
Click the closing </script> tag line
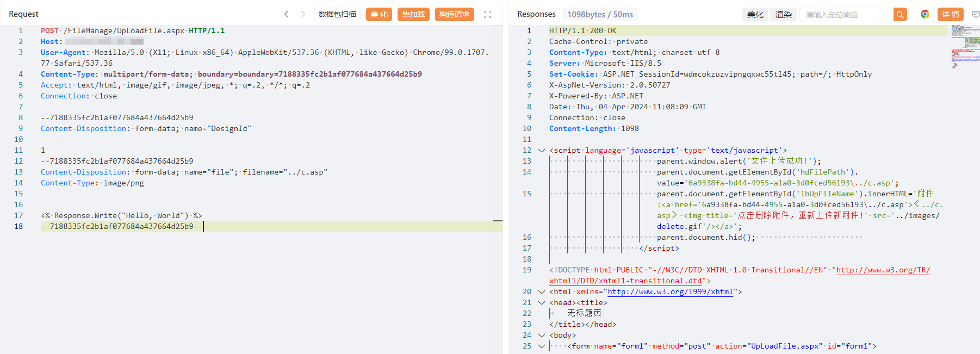point(659,249)
